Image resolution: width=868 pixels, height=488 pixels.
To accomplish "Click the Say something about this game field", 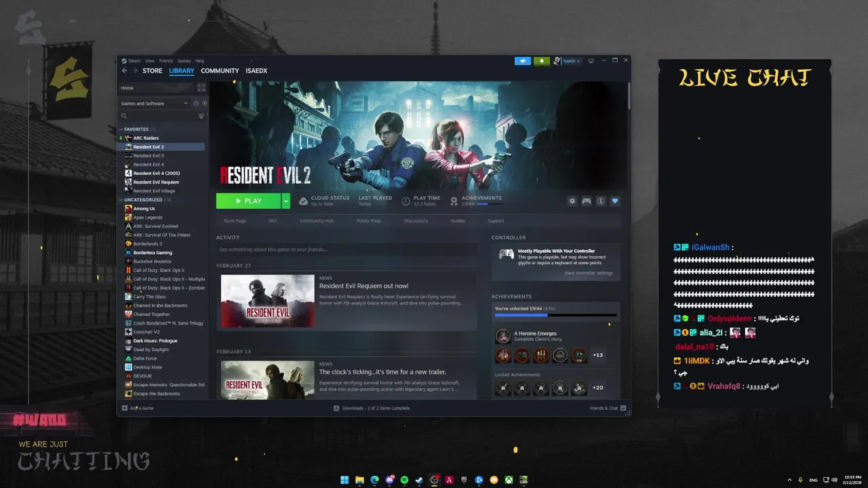I will [x=347, y=249].
